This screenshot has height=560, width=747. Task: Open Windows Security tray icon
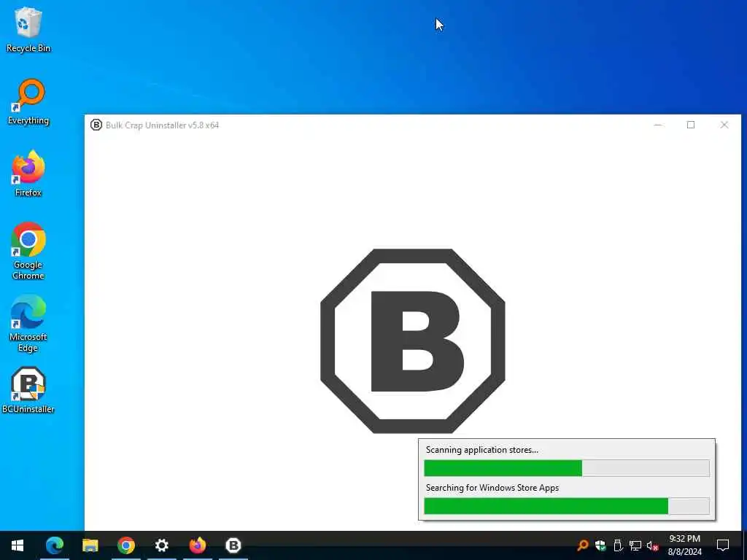point(600,545)
